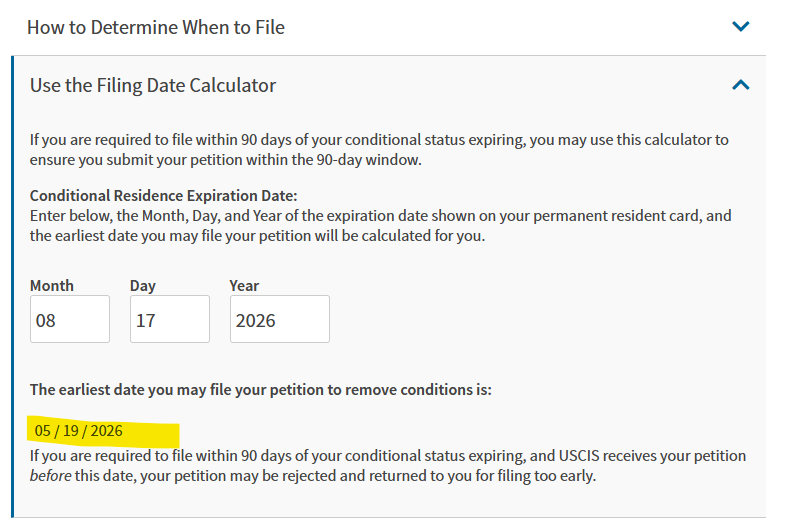Screen dimensions: 785x520
Task: Click the Day label
Action: [143, 285]
